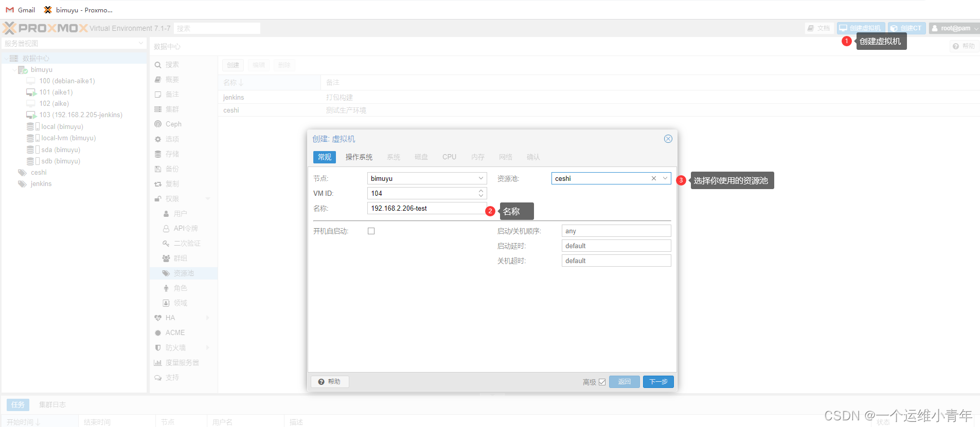Click the Next (下一步) button
Image resolution: width=980 pixels, height=427 pixels.
pos(658,382)
